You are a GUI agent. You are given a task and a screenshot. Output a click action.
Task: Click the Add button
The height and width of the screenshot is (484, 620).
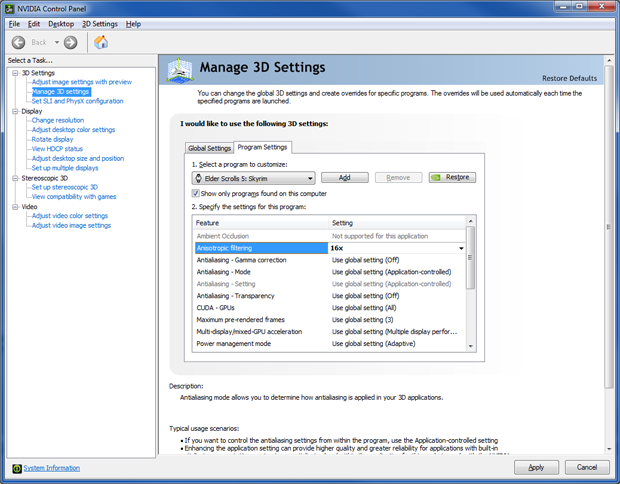[x=345, y=178]
